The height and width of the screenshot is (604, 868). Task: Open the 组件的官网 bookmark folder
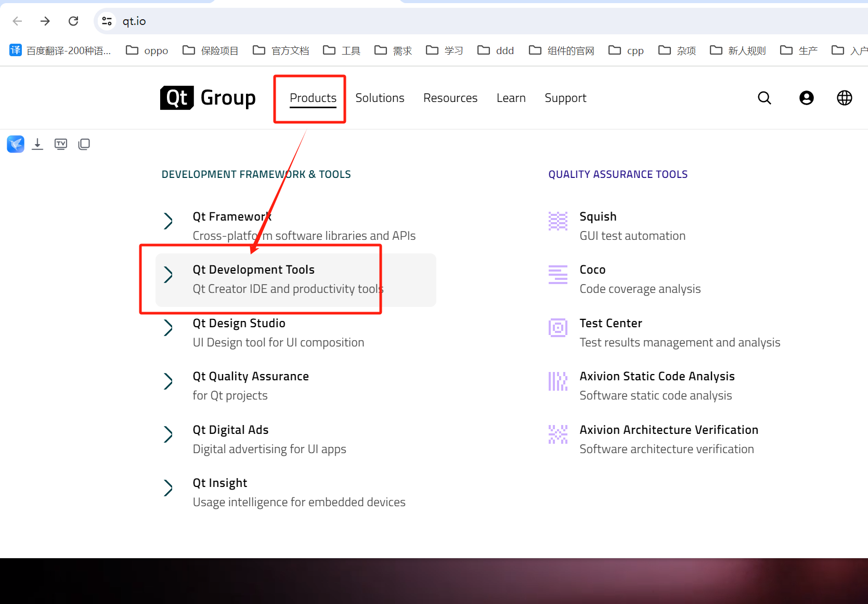coord(562,50)
